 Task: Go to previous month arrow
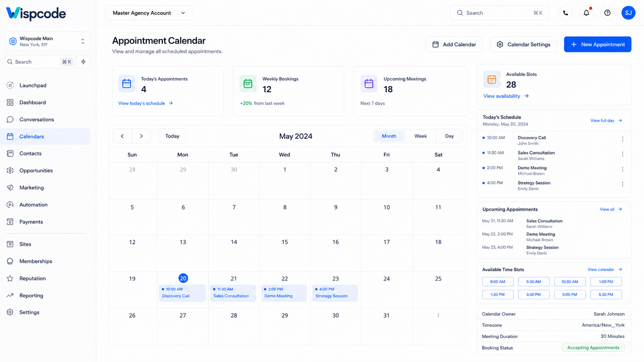click(122, 136)
